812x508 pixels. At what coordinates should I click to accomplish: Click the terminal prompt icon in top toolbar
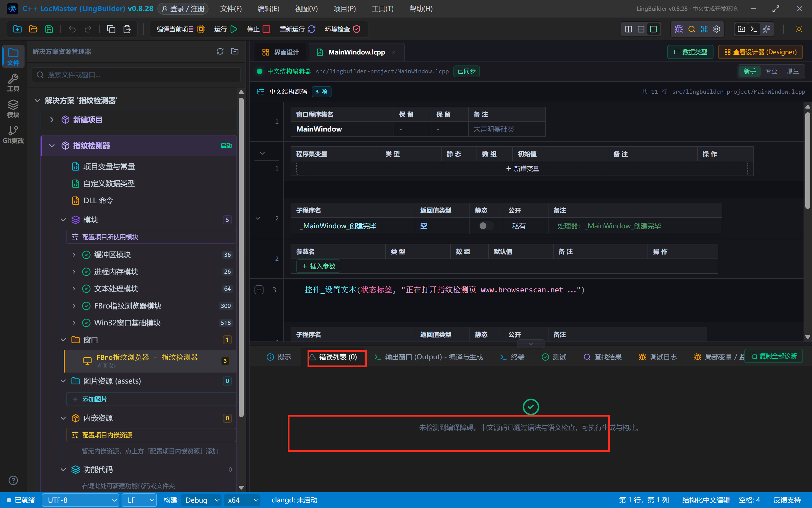click(x=754, y=29)
